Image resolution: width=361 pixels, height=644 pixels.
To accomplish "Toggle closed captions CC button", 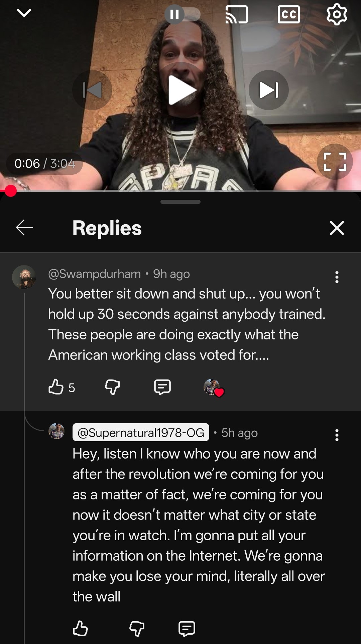I will 289,14.
